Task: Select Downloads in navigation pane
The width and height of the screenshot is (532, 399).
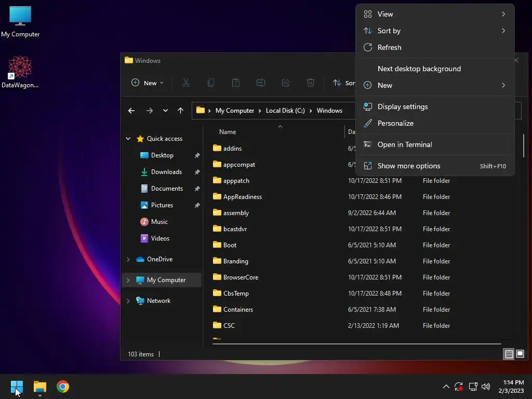Action: 166,172
